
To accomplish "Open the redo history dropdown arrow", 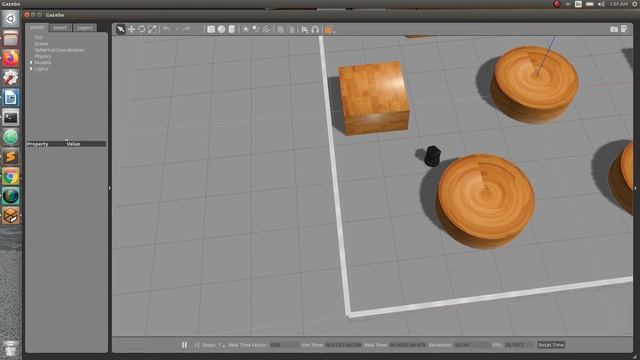I will pyautogui.click(x=197, y=29).
